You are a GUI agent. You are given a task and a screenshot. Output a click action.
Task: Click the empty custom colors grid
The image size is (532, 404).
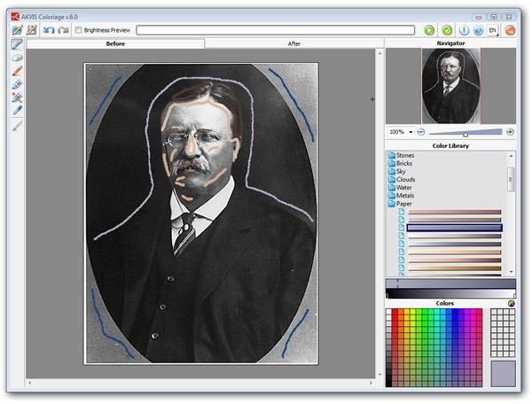(503, 333)
